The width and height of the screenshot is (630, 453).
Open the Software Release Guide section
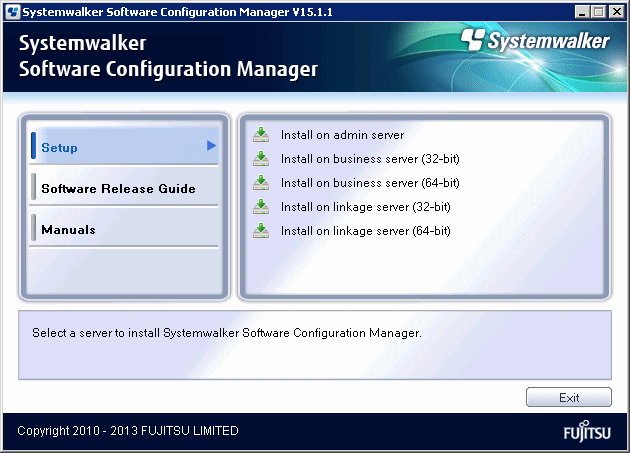[x=124, y=188]
